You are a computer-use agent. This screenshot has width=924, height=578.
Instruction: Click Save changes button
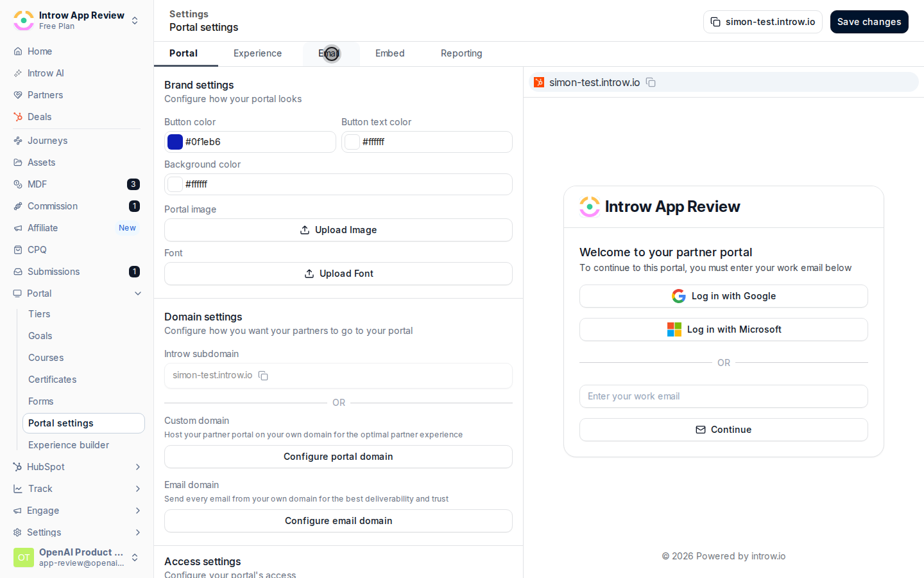(869, 22)
